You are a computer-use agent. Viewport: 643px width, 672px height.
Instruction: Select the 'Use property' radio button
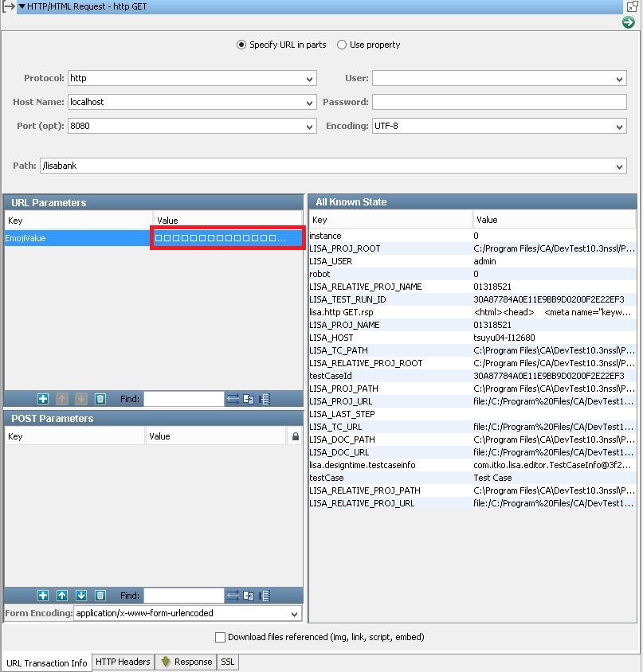click(x=342, y=45)
